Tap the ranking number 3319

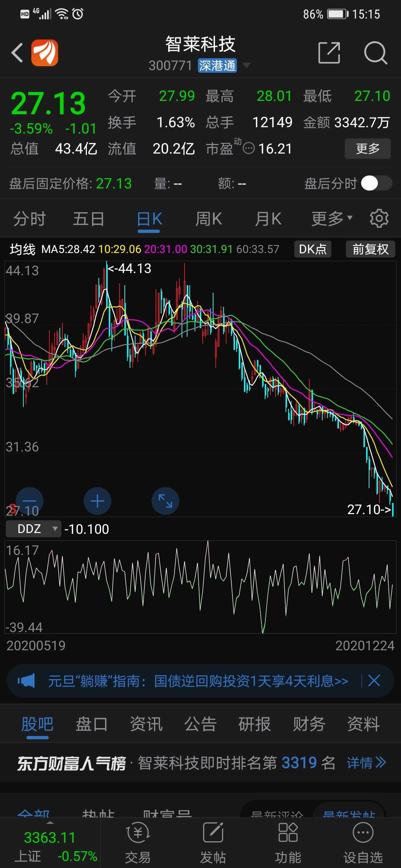coord(299,763)
